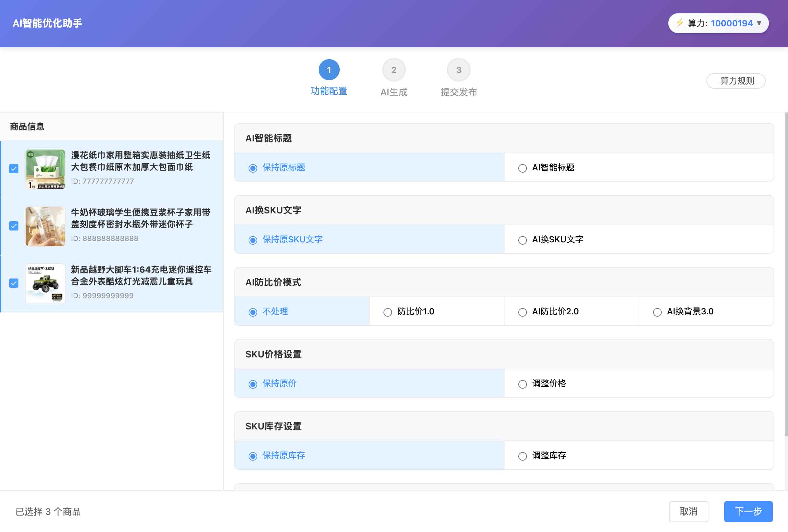Screen dimensions: 788x532
Task: Click the 下一步 next button
Action: pyautogui.click(x=748, y=511)
